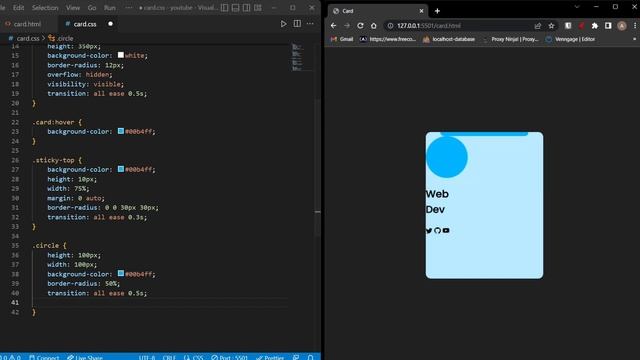The height and width of the screenshot is (360, 640).
Task: Open the Selection menu
Action: [x=45, y=7]
